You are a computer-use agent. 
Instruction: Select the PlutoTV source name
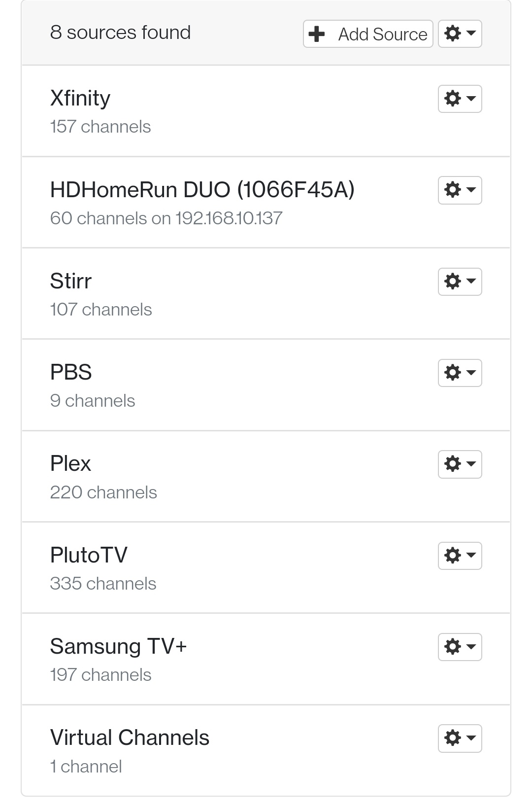coord(89,555)
